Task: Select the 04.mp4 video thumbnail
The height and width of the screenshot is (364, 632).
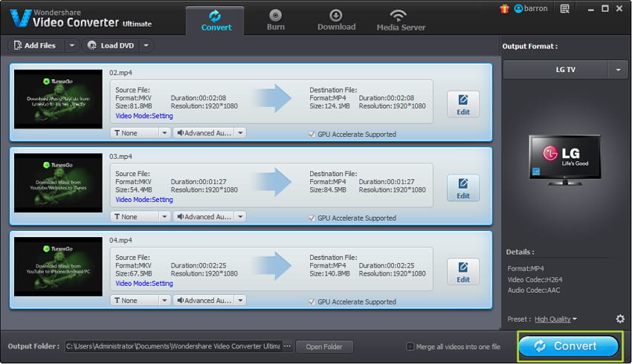Action: (59, 267)
